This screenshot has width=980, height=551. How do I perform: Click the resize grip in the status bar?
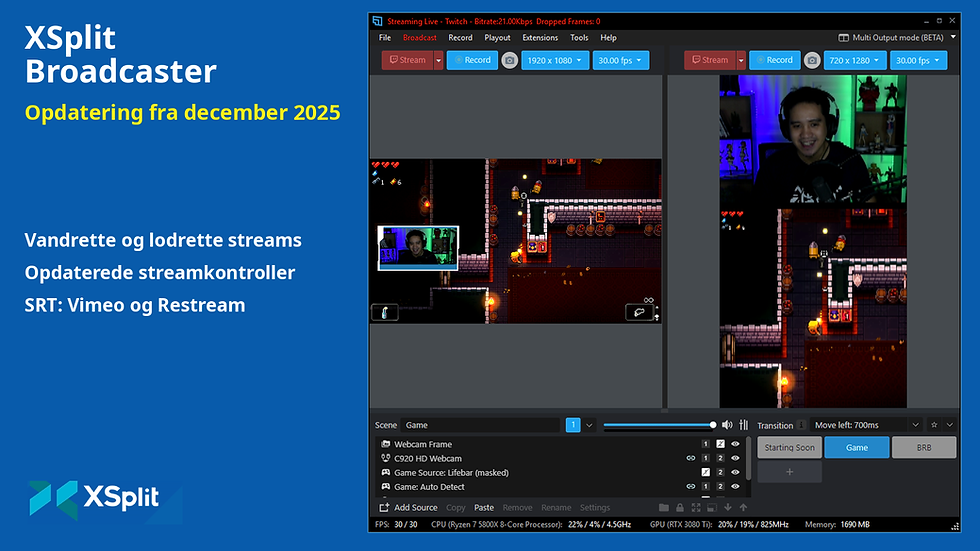click(955, 527)
